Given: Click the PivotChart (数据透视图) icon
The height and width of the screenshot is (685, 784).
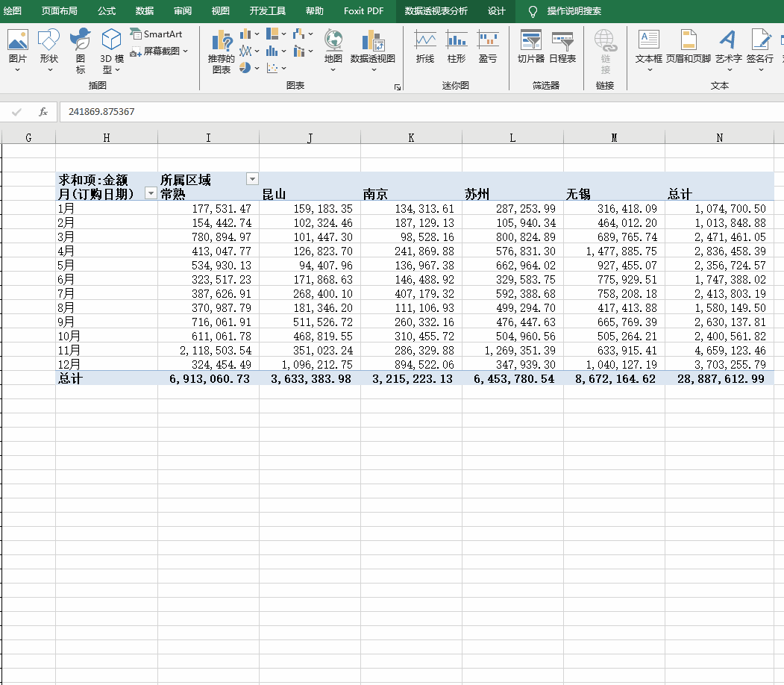Looking at the screenshot, I should pyautogui.click(x=372, y=46).
